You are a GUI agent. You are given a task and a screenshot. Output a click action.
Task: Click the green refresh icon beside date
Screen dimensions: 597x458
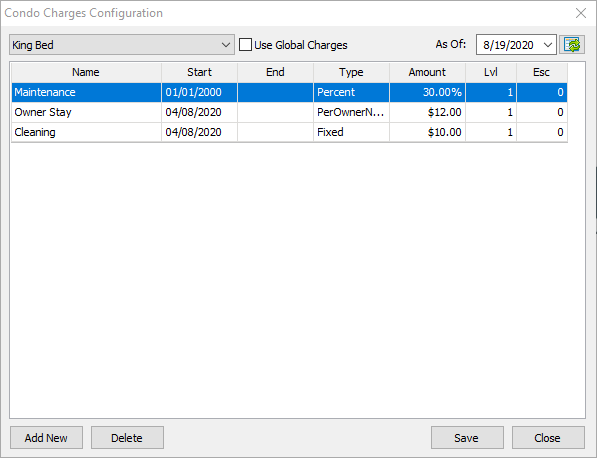[572, 45]
